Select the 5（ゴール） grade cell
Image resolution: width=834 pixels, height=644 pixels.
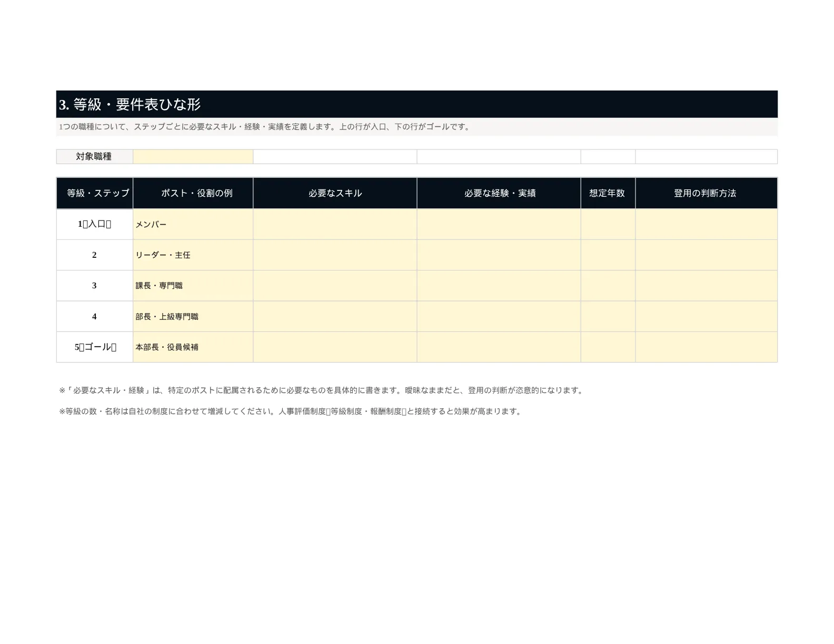[x=95, y=347]
